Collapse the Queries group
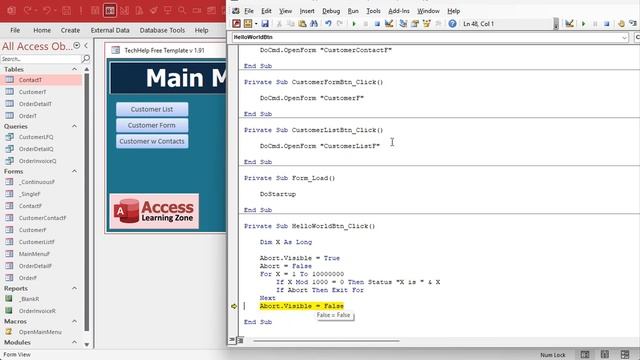Screen dimensions: 640x360 click(x=74, y=126)
